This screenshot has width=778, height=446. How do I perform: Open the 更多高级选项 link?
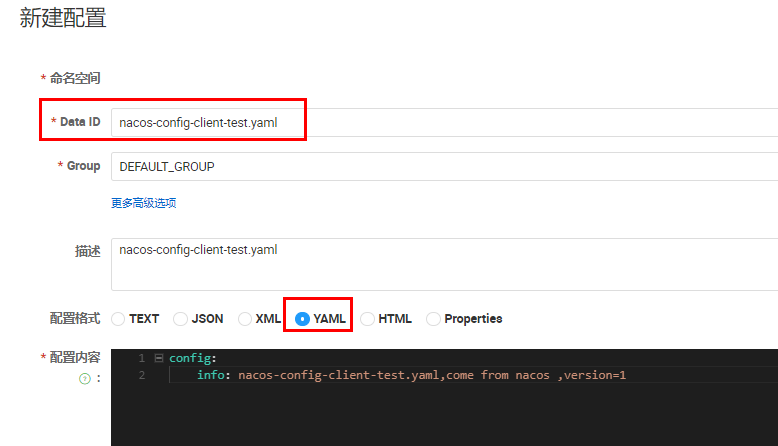click(x=143, y=203)
